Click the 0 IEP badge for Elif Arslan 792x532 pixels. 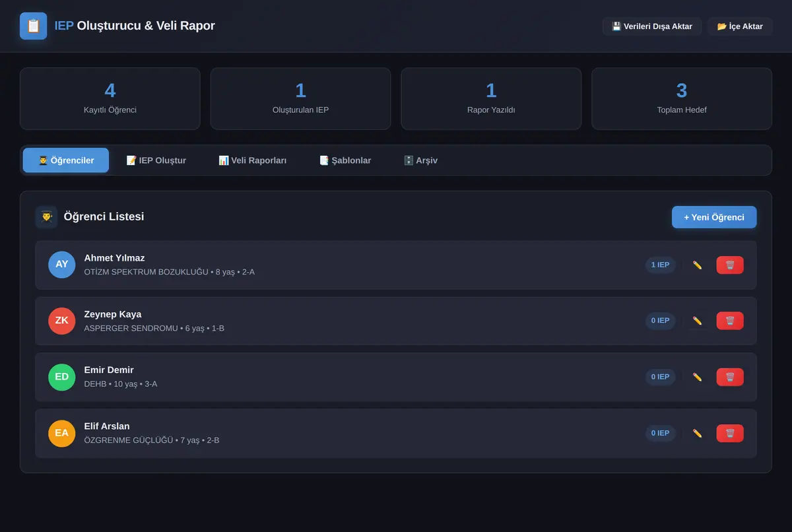click(x=660, y=433)
